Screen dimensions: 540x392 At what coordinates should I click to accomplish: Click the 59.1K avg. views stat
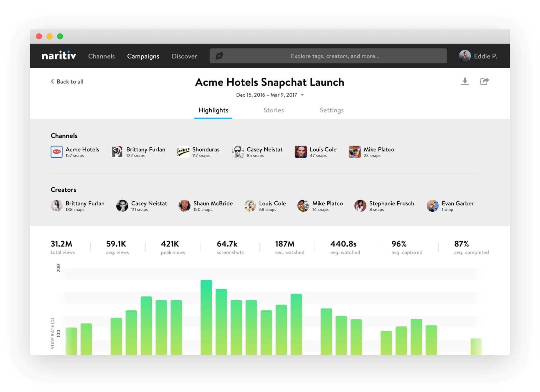tap(117, 247)
